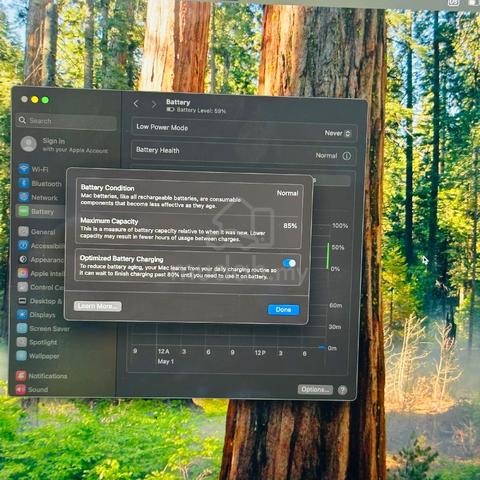Open Notifications settings icon
The image size is (480, 480).
click(x=21, y=376)
